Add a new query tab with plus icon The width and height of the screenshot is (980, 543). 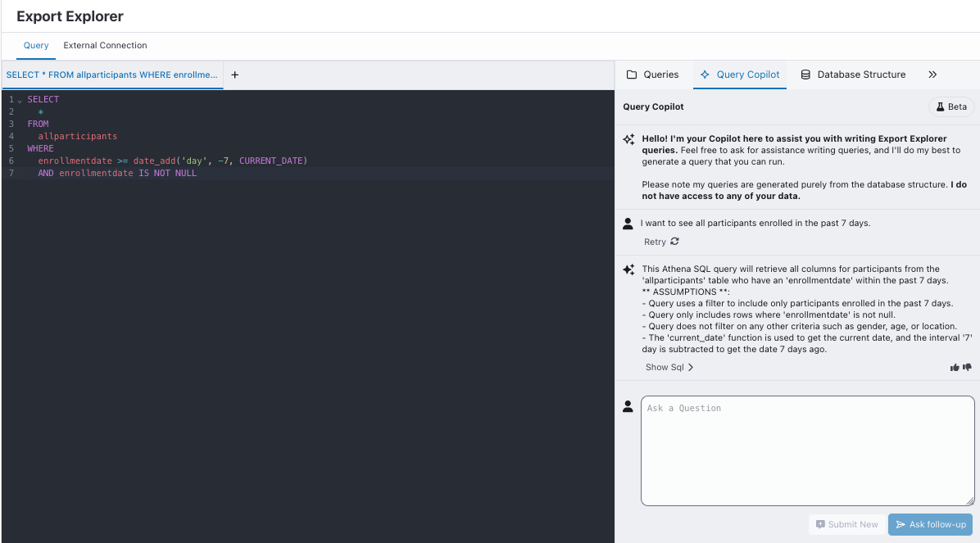(235, 75)
